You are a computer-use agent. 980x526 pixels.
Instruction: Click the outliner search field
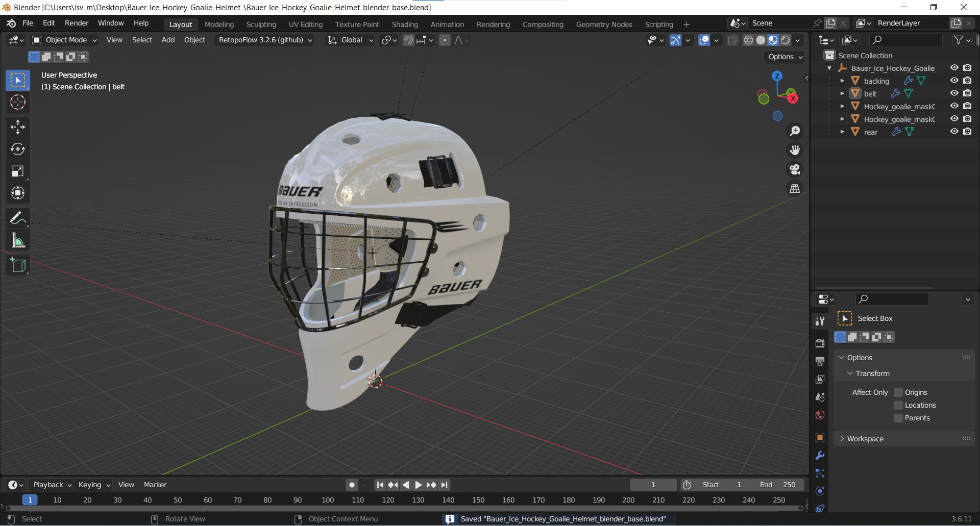(x=906, y=40)
